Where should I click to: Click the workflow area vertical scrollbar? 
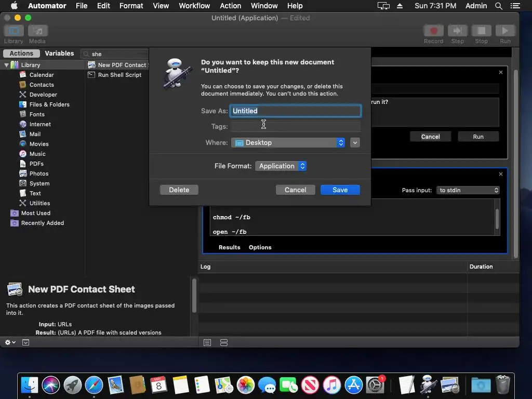[x=516, y=163]
